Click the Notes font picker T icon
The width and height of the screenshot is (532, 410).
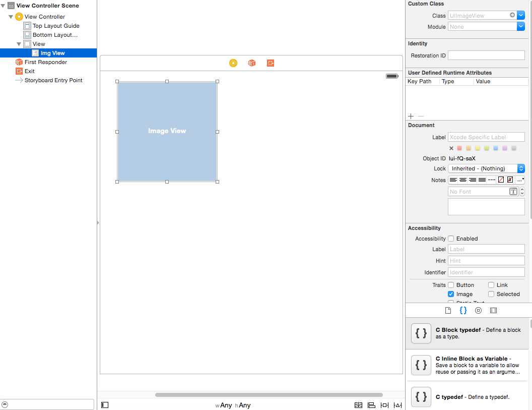513,192
